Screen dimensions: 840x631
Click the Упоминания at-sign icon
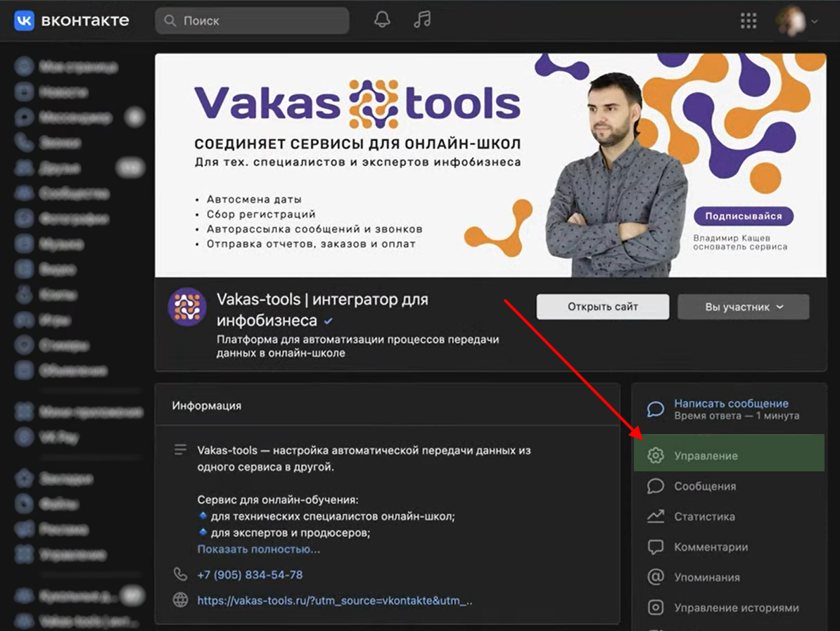click(x=656, y=578)
